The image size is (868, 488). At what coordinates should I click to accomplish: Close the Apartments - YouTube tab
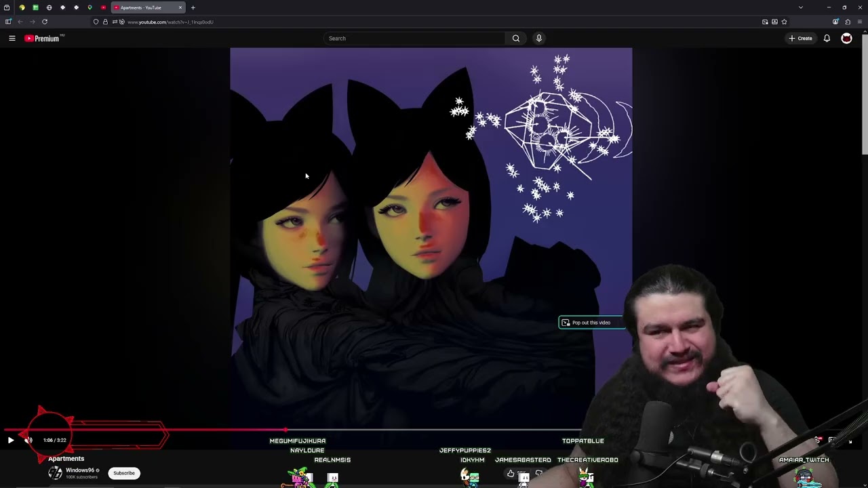180,7
